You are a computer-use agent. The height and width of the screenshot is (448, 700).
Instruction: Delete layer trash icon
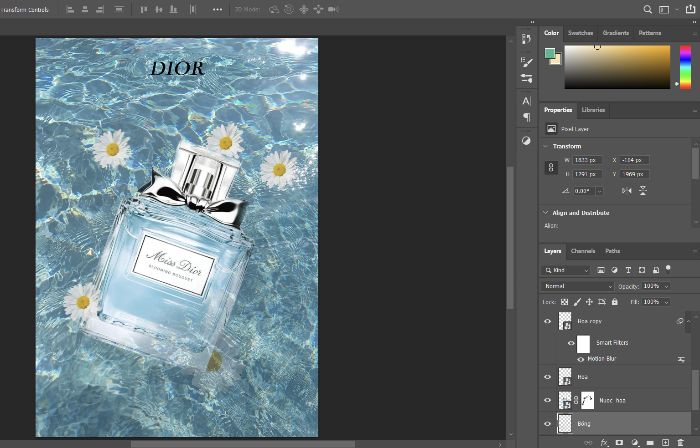pyautogui.click(x=680, y=442)
